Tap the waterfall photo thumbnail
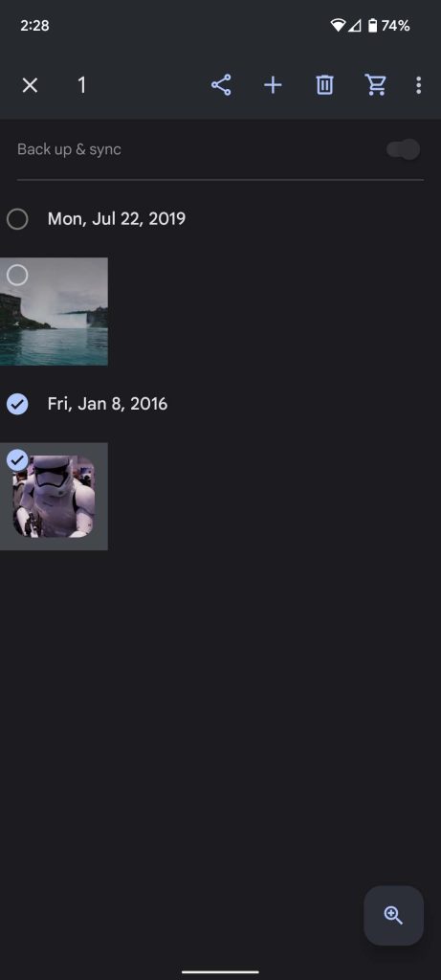The width and height of the screenshot is (441, 980). 54,311
